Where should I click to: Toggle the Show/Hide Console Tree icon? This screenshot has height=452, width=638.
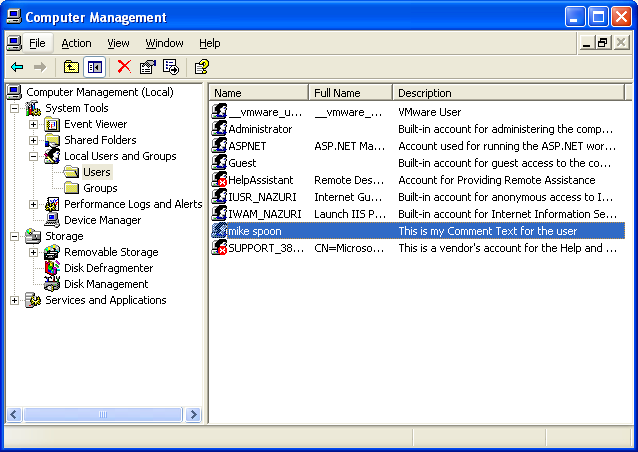pyautogui.click(x=94, y=67)
